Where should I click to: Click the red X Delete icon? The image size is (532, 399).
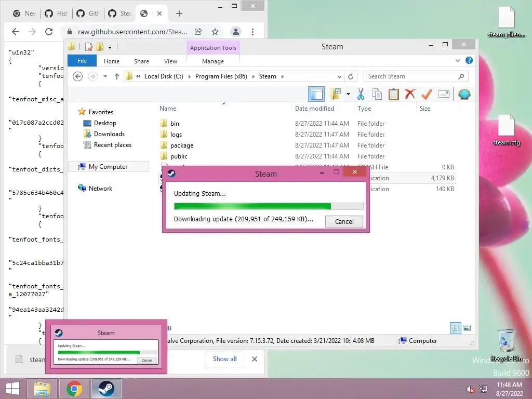(x=410, y=94)
